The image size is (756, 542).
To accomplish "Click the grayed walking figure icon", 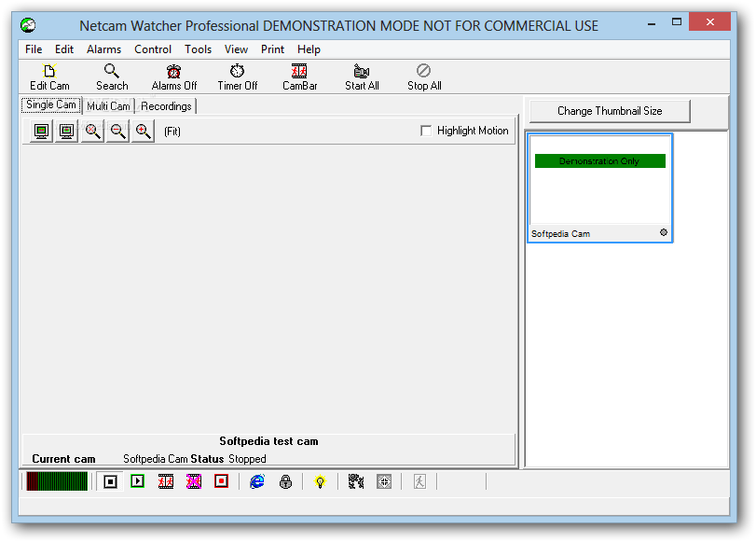I will click(x=419, y=481).
